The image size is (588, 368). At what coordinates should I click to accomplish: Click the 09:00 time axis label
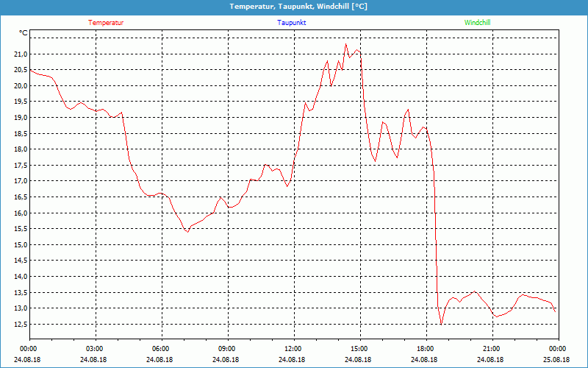[227, 349]
